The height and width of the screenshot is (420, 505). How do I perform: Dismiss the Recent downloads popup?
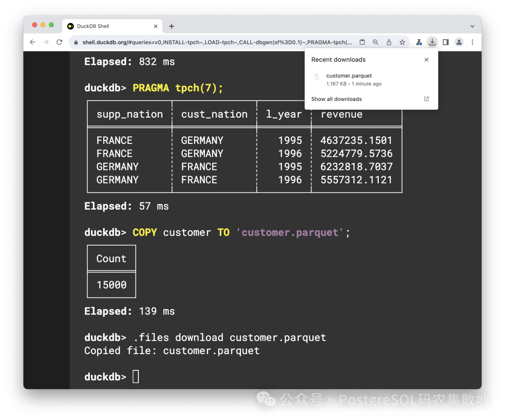(x=426, y=59)
